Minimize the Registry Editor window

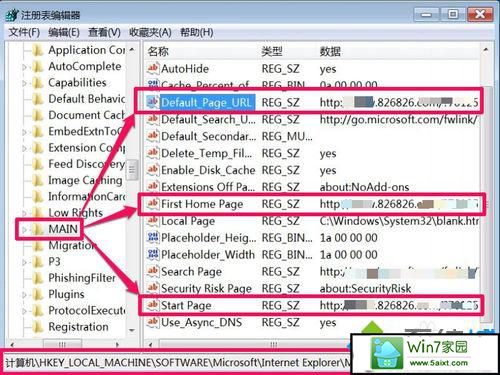(427, 14)
